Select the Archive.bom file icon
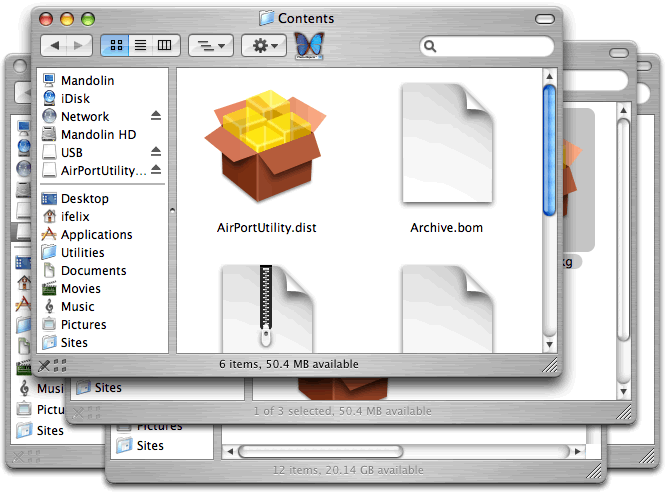The height and width of the screenshot is (492, 665). [x=447, y=143]
